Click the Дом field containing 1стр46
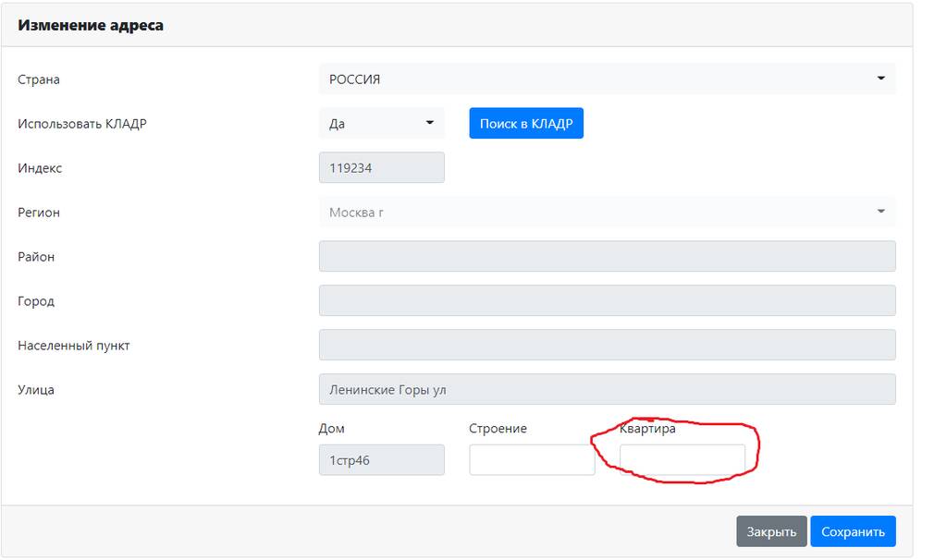Screen dimensions: 947x560 coord(382,460)
